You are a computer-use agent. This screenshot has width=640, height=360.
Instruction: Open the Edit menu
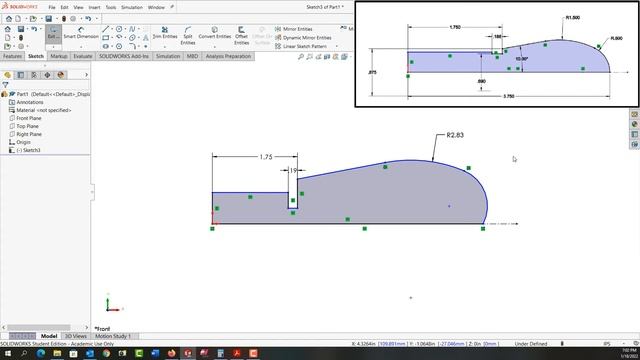click(x=64, y=7)
